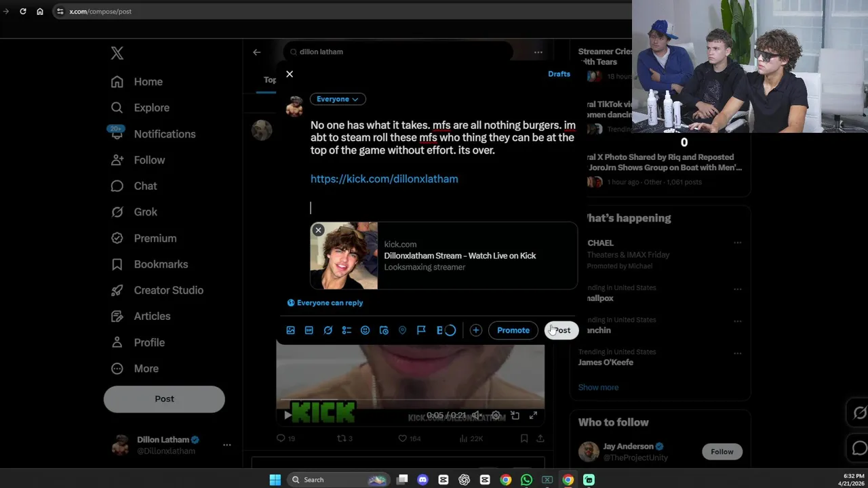This screenshot has height=488, width=868.
Task: Open Creator Studio
Action: 157,290
